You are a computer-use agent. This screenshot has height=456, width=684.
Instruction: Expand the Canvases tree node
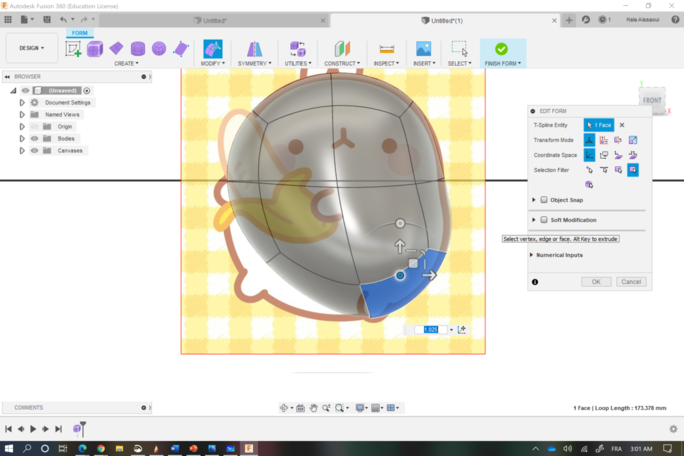[22, 151]
